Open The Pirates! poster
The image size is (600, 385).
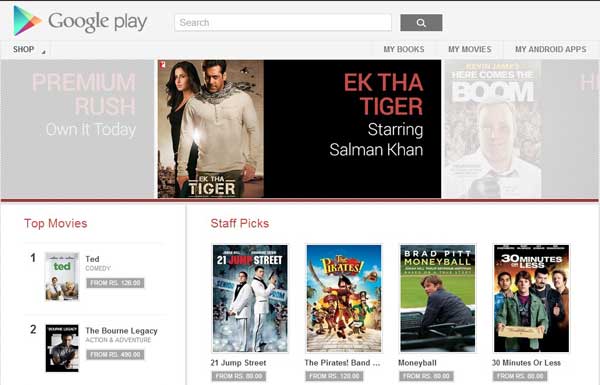(344, 299)
